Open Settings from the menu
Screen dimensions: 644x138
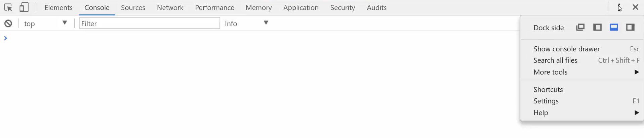(582, 101)
